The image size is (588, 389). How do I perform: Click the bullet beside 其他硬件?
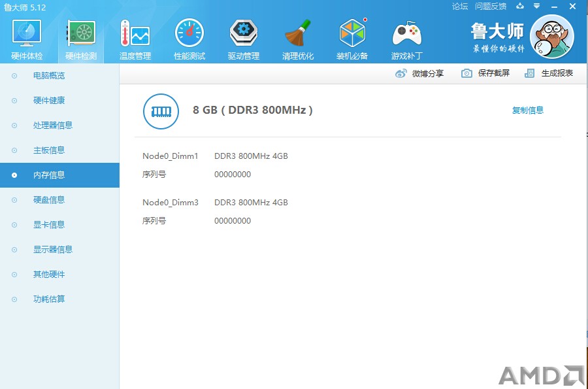(14, 275)
